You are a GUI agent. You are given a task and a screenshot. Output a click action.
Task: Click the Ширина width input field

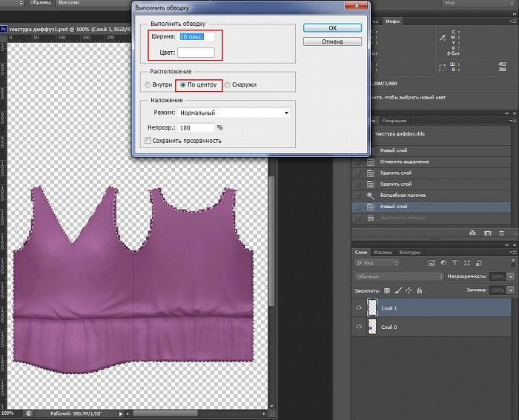196,36
